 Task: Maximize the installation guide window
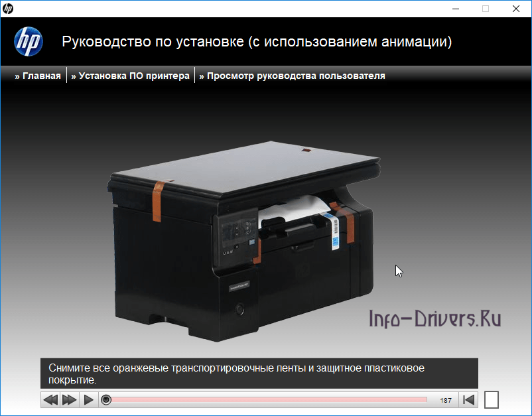[484, 9]
